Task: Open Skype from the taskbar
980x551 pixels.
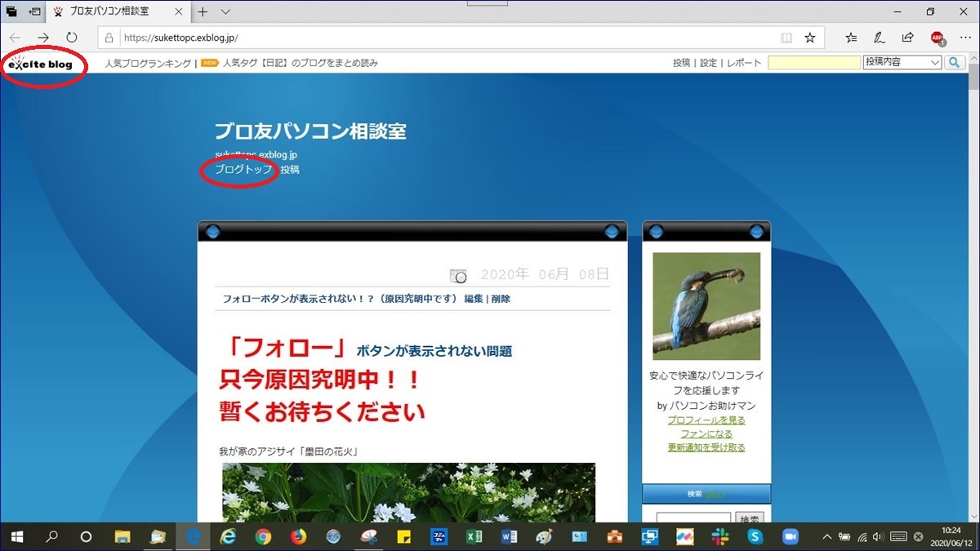Action: point(755,536)
